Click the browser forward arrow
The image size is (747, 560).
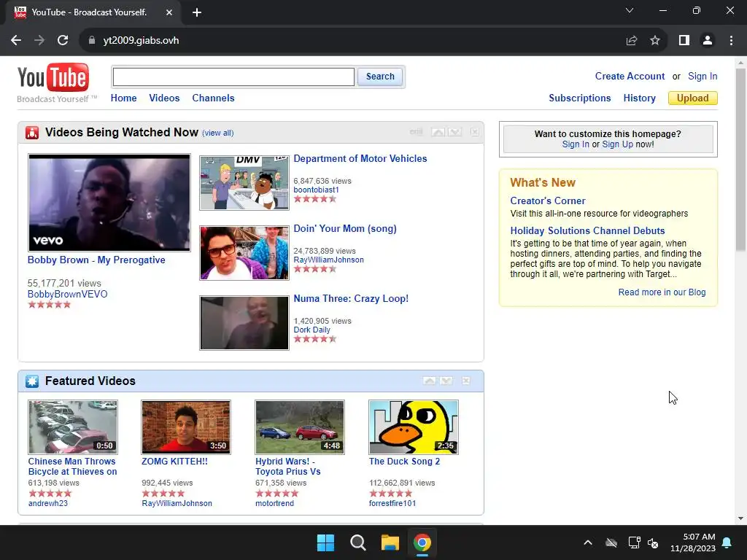(39, 41)
